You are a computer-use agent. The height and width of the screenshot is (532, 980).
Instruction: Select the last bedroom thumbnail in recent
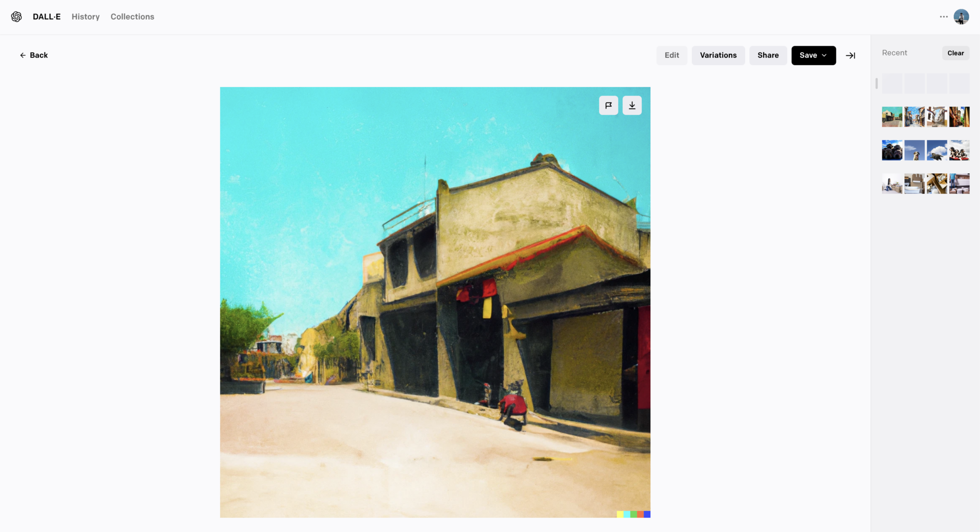click(959, 184)
